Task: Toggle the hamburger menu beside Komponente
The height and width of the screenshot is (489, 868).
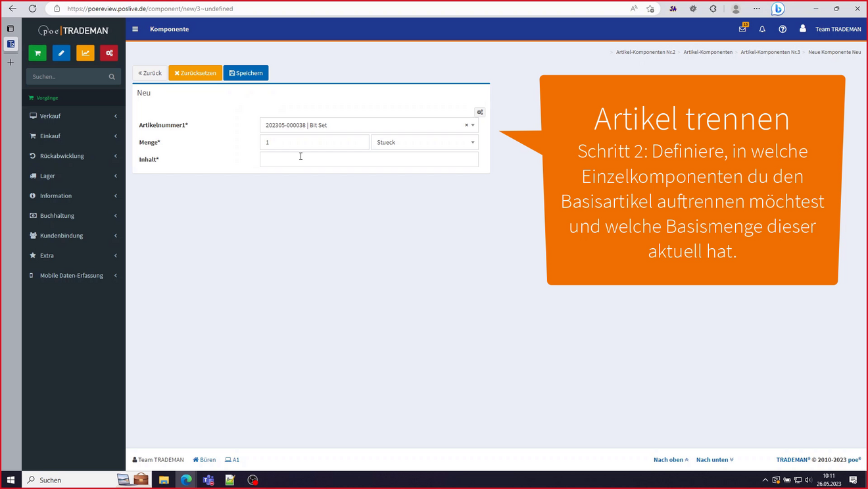Action: tap(135, 29)
